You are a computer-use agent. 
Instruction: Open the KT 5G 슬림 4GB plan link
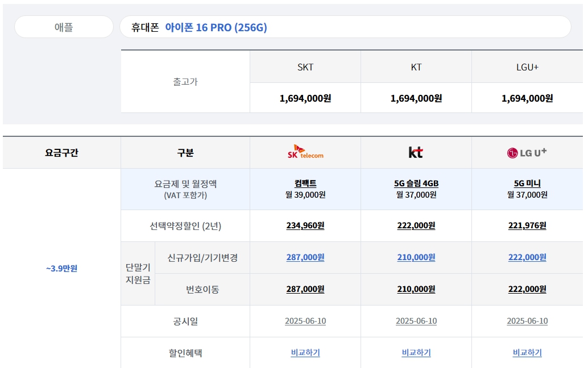pos(416,183)
